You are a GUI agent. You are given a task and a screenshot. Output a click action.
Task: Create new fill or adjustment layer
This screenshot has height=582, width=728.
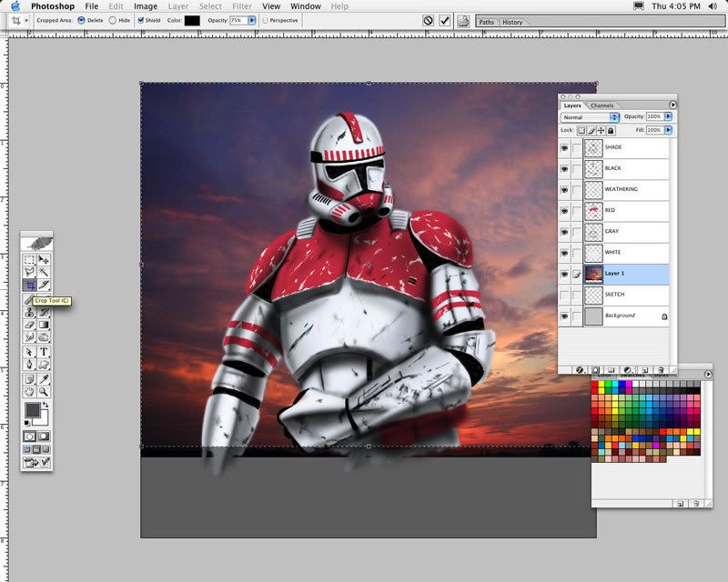[628, 370]
